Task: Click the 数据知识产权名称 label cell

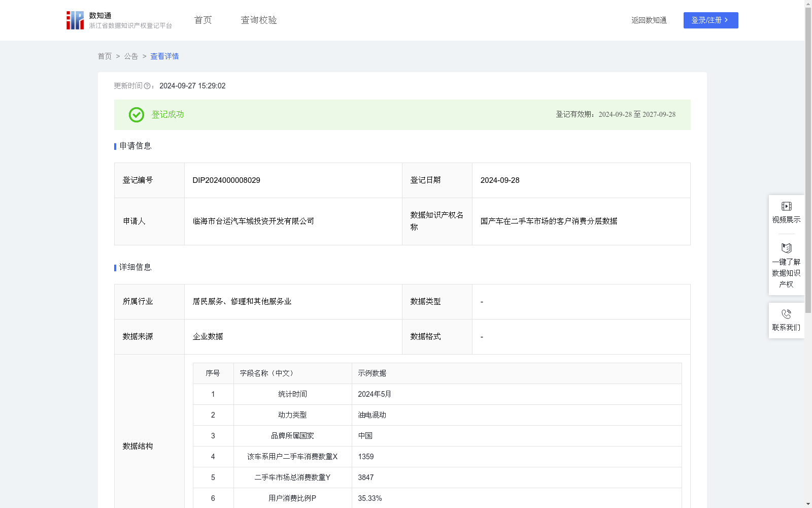Action: pyautogui.click(x=437, y=221)
